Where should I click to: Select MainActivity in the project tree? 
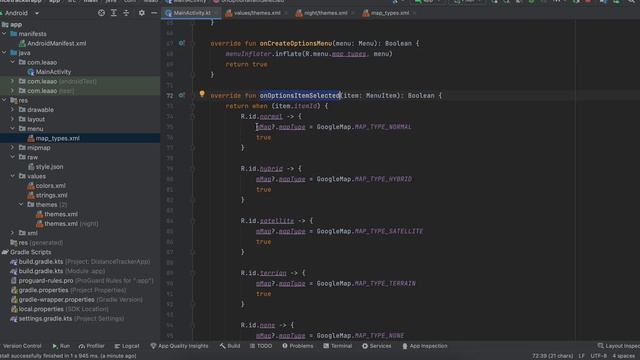point(53,72)
